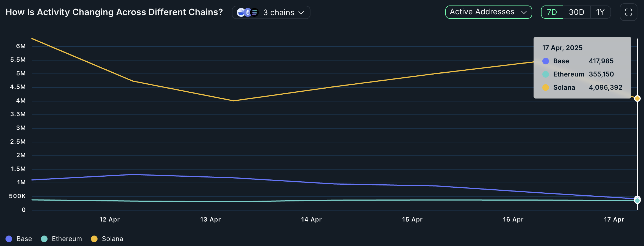Toggle Ethereum series in the legend

click(x=62, y=239)
